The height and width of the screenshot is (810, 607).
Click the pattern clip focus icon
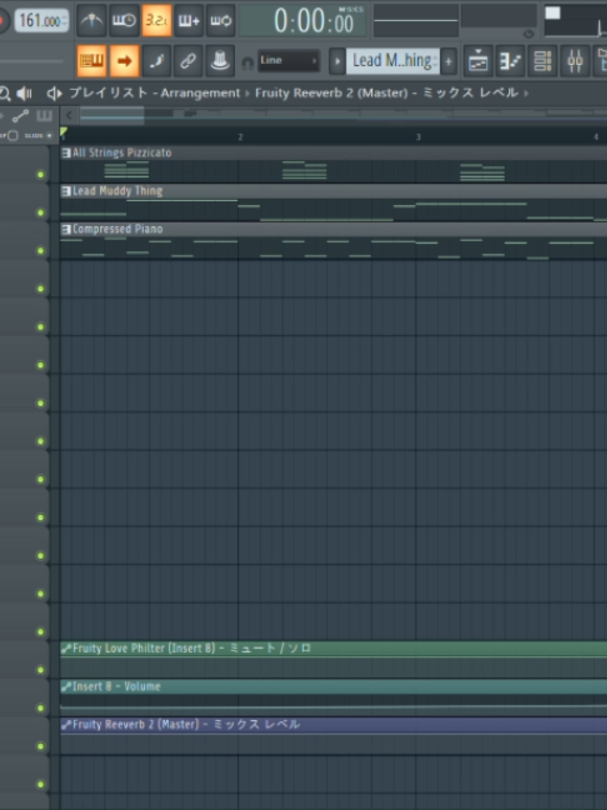pos(44,116)
